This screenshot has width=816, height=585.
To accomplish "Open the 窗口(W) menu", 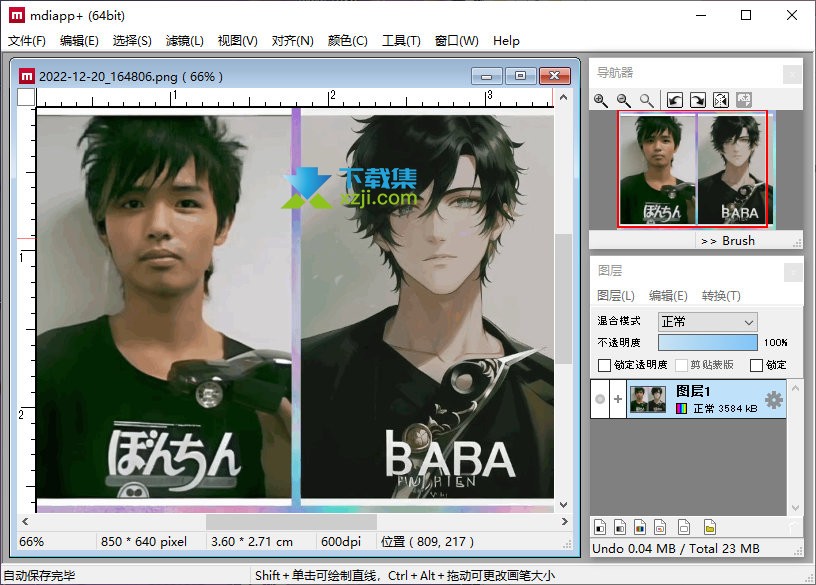I will tap(456, 41).
